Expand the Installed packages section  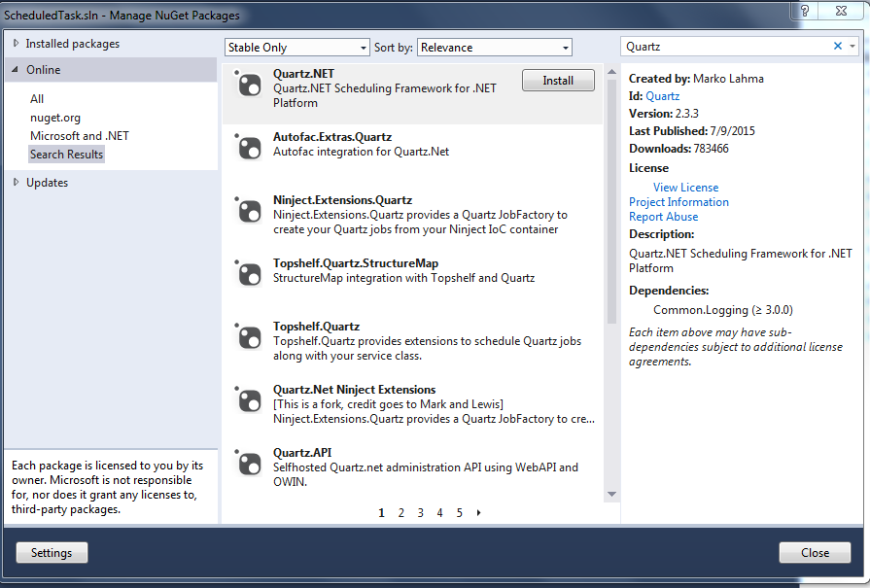(16, 43)
